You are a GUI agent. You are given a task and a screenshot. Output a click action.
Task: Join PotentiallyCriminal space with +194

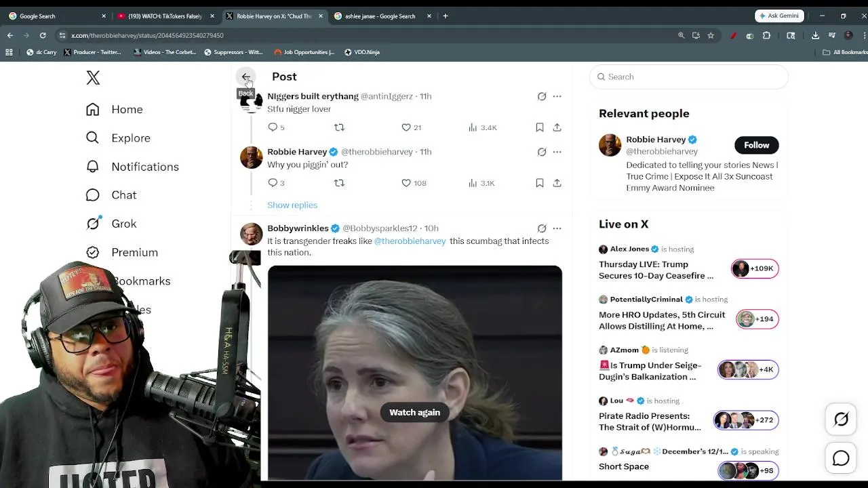757,319
